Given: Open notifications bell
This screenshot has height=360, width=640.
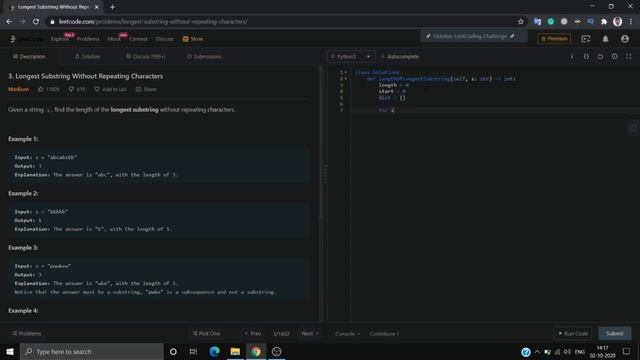Looking at the screenshot, I should tap(605, 39).
